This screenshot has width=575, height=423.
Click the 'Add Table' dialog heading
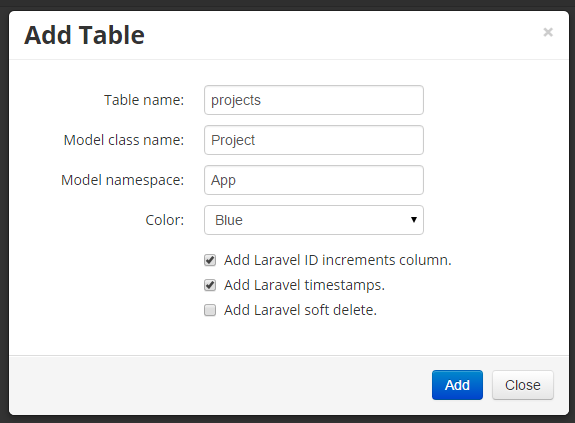pos(84,35)
